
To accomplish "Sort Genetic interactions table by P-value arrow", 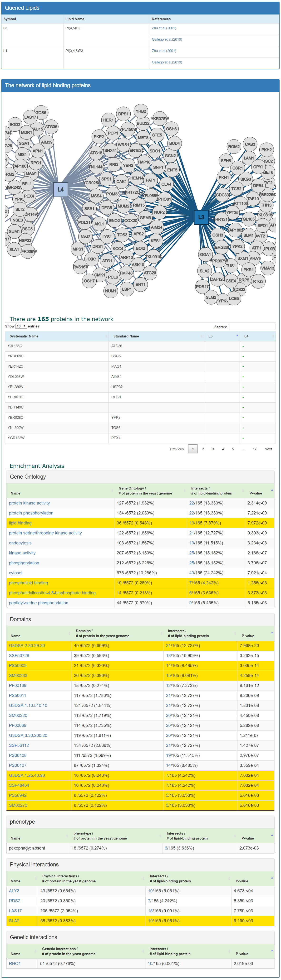I will click(x=272, y=950).
